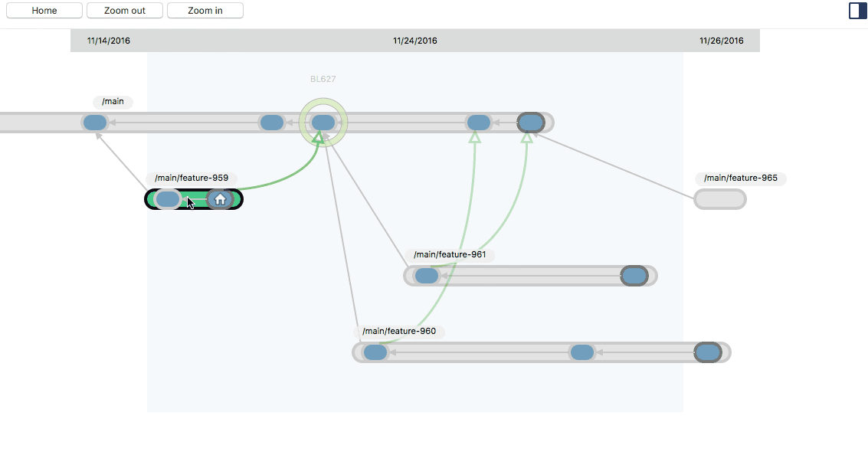The height and width of the screenshot is (455, 868).
Task: Toggle the right sidebar panel
Action: pos(857,10)
